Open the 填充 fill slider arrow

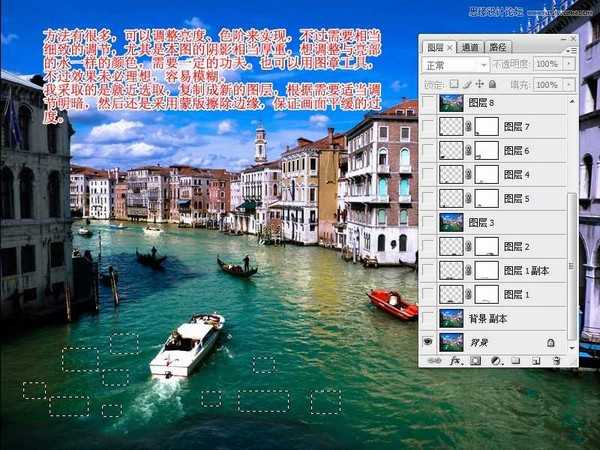[x=570, y=84]
